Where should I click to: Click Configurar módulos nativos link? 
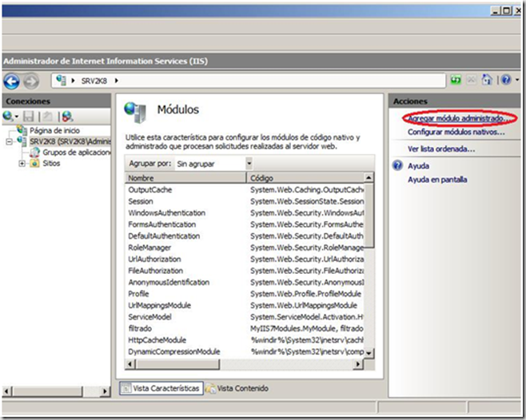tap(456, 132)
